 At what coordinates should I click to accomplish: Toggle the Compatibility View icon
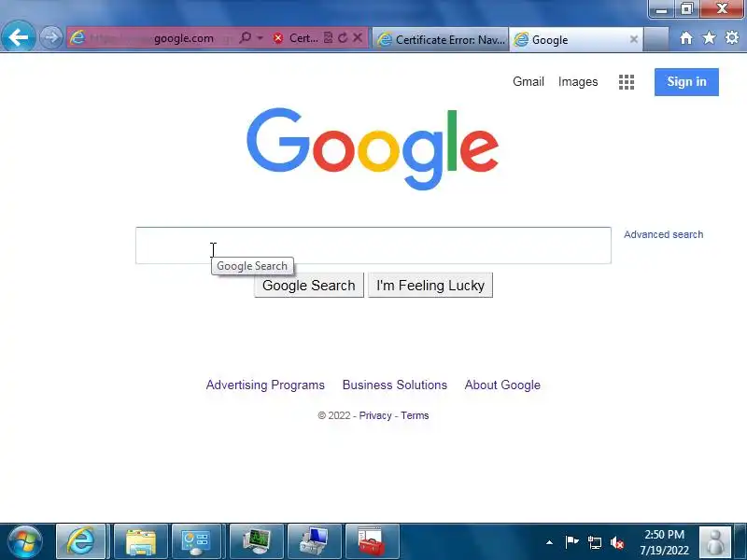click(x=328, y=37)
